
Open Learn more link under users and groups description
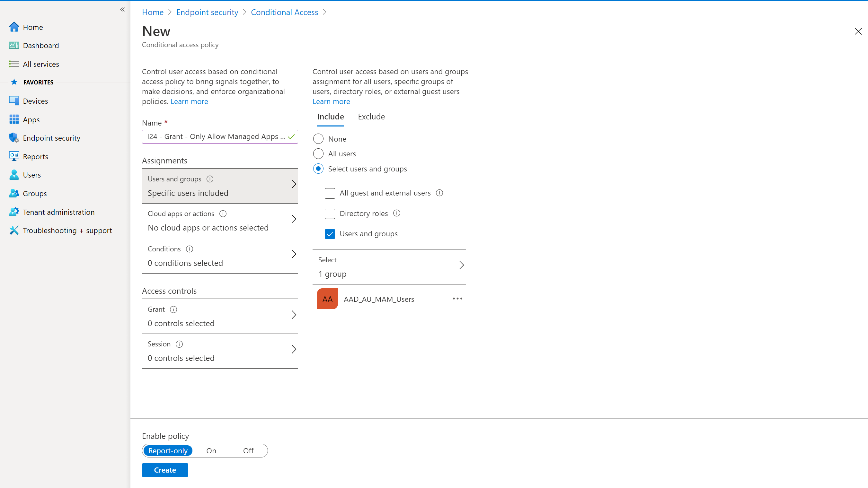pyautogui.click(x=331, y=101)
